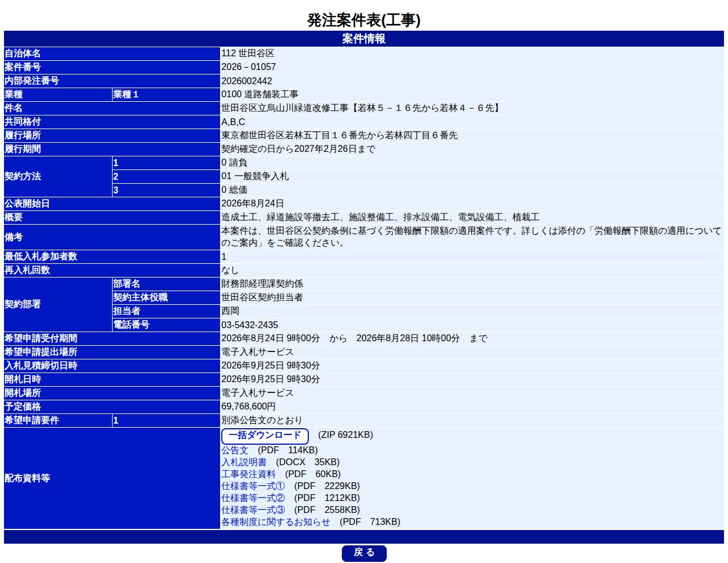This screenshot has width=728, height=563.
Task: Click the ZIP 6921KB size text
Action: (346, 435)
